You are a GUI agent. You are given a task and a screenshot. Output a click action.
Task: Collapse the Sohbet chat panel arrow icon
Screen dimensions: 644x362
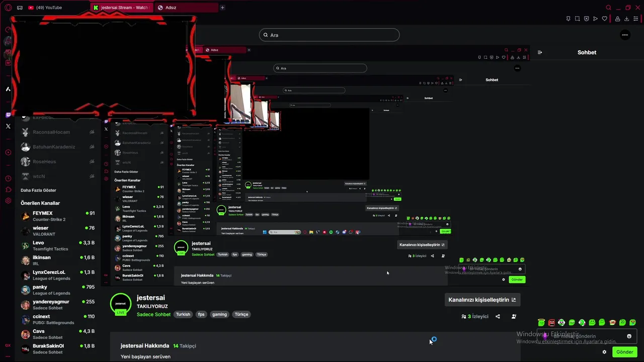click(540, 52)
